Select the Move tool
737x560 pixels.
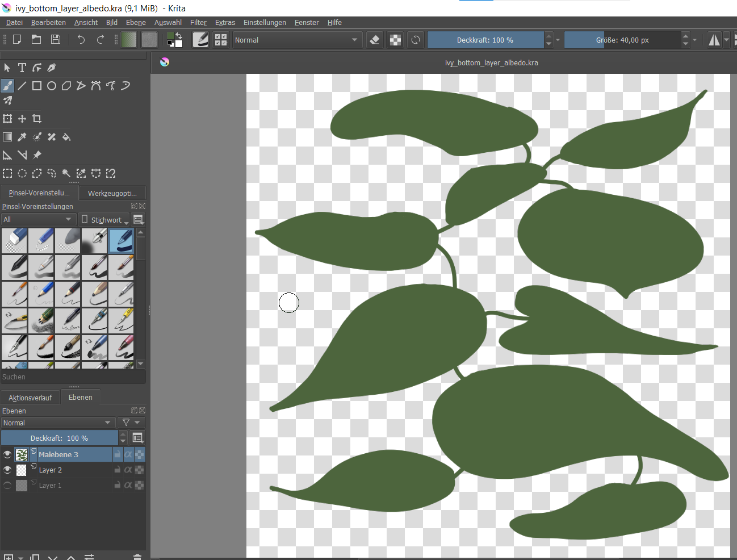22,119
